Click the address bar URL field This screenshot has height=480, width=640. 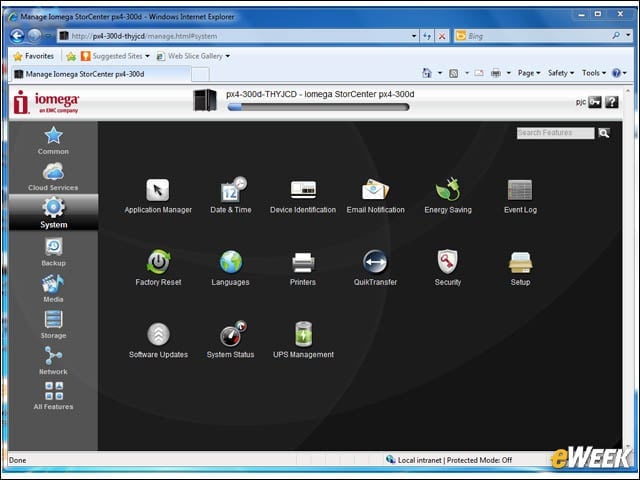[x=239, y=36]
